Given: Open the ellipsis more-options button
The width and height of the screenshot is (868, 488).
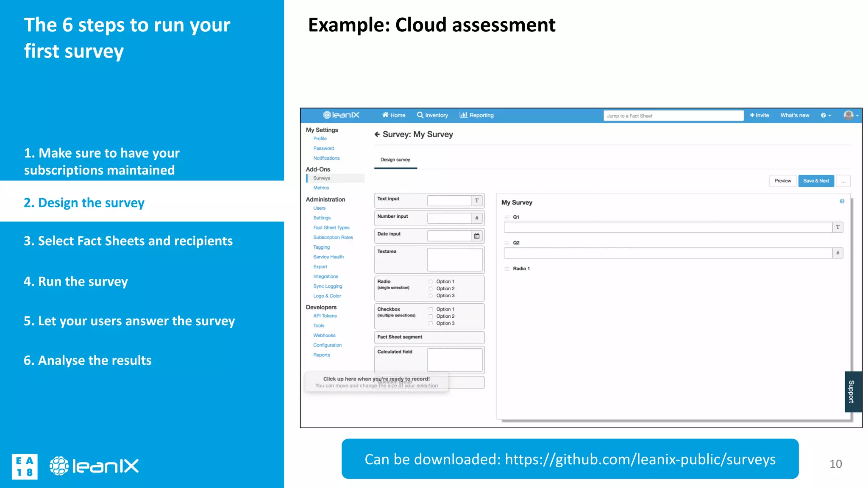Looking at the screenshot, I should coord(843,181).
